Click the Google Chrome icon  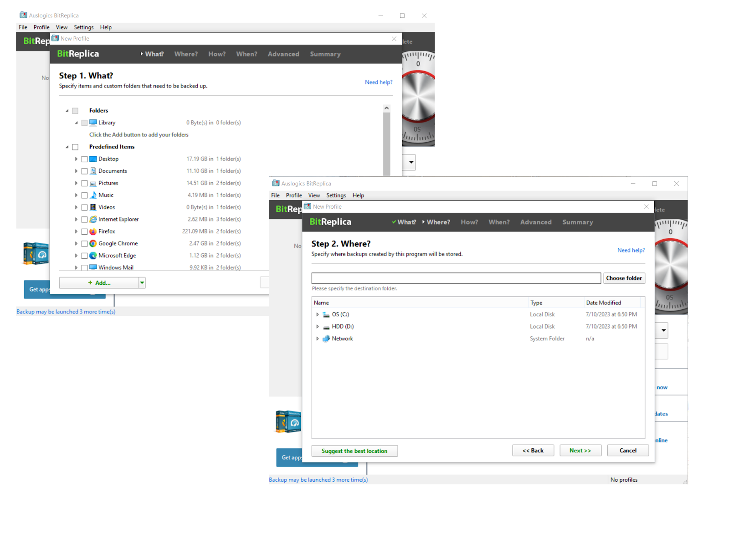(x=93, y=243)
